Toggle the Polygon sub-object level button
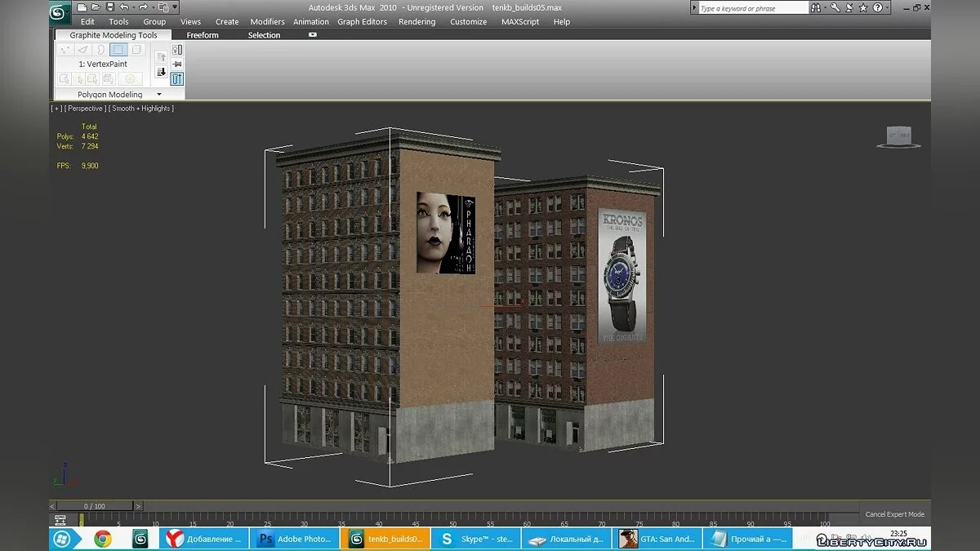The width and height of the screenshot is (980, 551). tap(118, 50)
